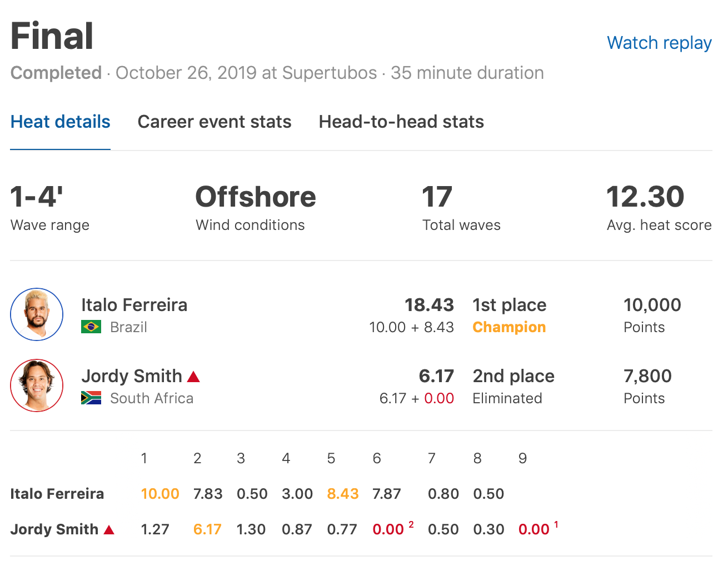Click Italo Ferreira's 10.00 wave score
The width and height of the screenshot is (728, 561).
click(160, 494)
